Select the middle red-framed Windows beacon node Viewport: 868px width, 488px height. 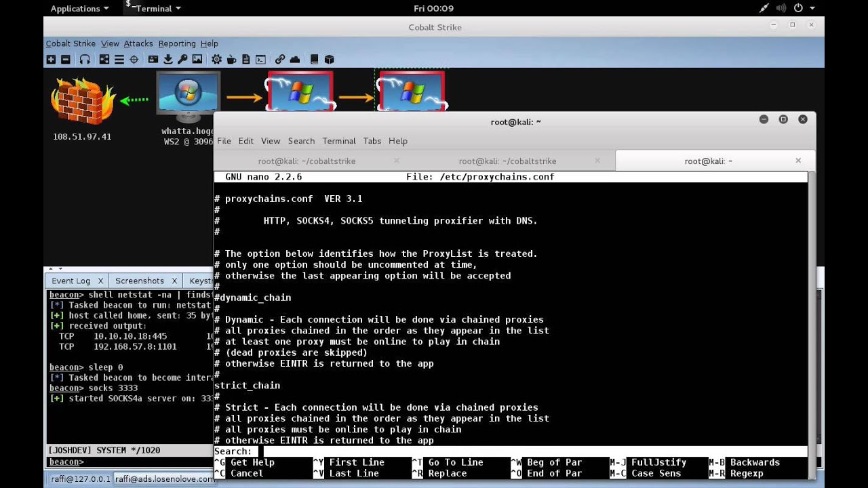pos(300,91)
